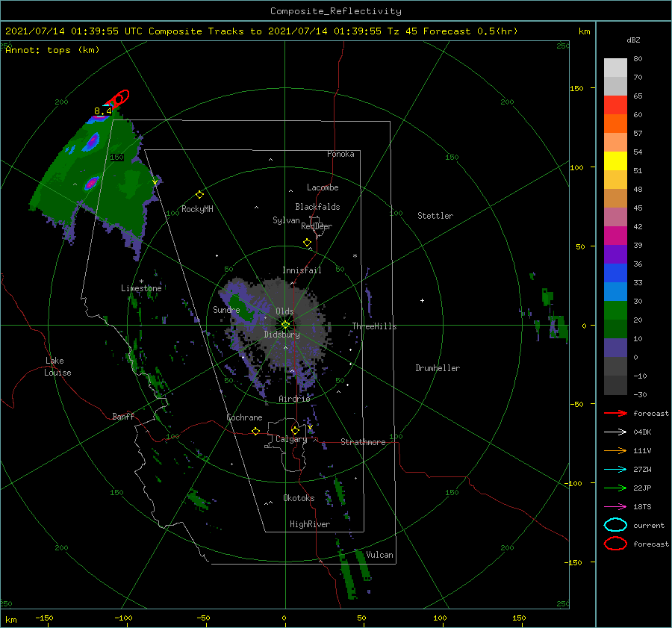
Task: Click the white plus marker west of Stettler-Drumheller
Action: pyautogui.click(x=422, y=300)
